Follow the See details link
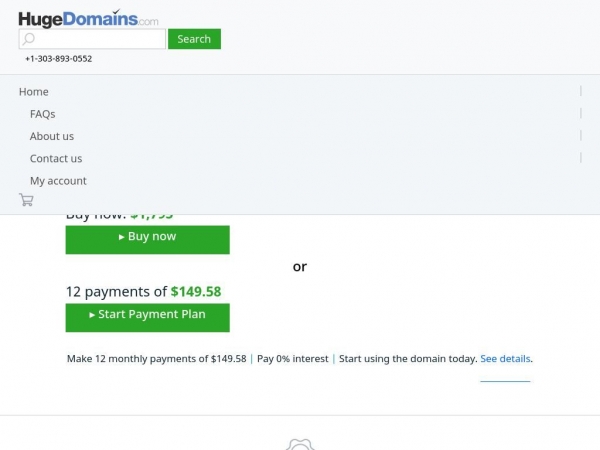The width and height of the screenshot is (600, 450). (x=505, y=359)
